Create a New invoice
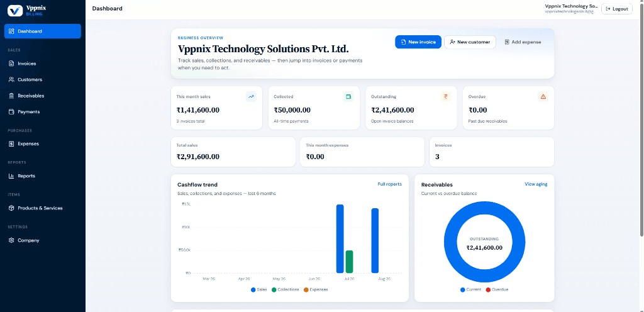Viewport: 644px width, 312px height. pyautogui.click(x=418, y=42)
